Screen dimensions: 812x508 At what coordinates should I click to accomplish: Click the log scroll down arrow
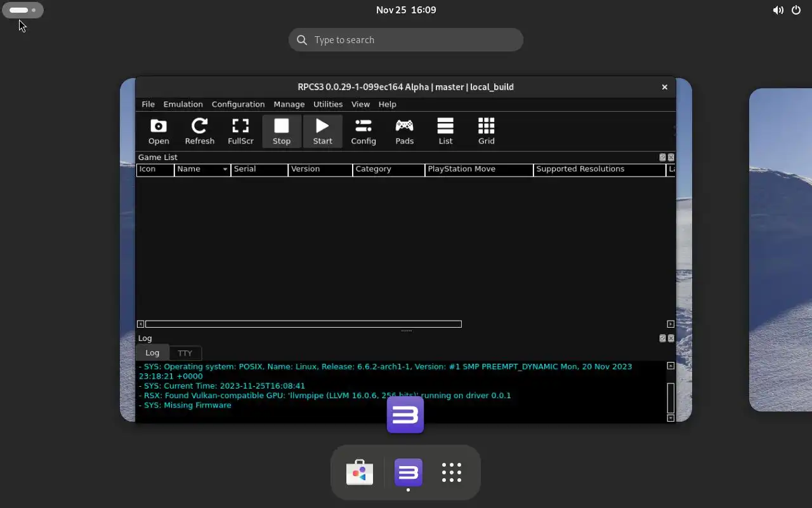(x=671, y=418)
